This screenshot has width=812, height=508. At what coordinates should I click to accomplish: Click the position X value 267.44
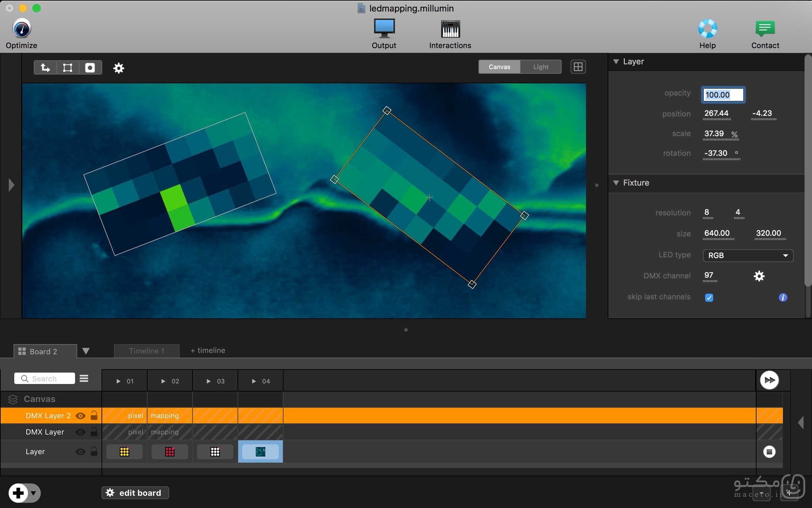pos(716,113)
